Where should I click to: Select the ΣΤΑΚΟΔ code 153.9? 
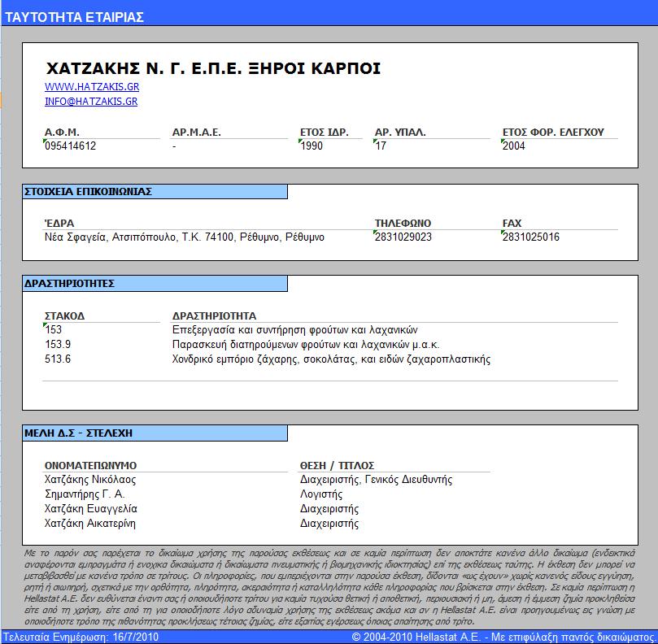point(58,345)
